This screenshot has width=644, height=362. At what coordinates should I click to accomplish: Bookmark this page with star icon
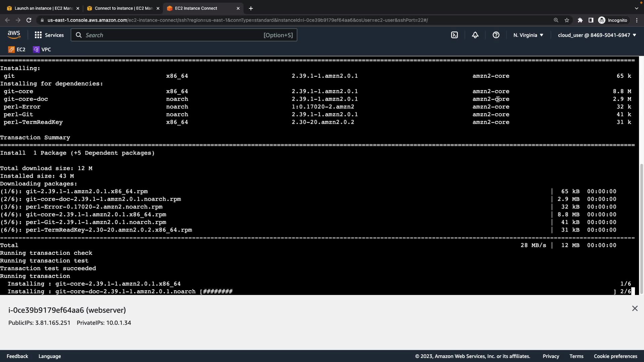tap(567, 20)
